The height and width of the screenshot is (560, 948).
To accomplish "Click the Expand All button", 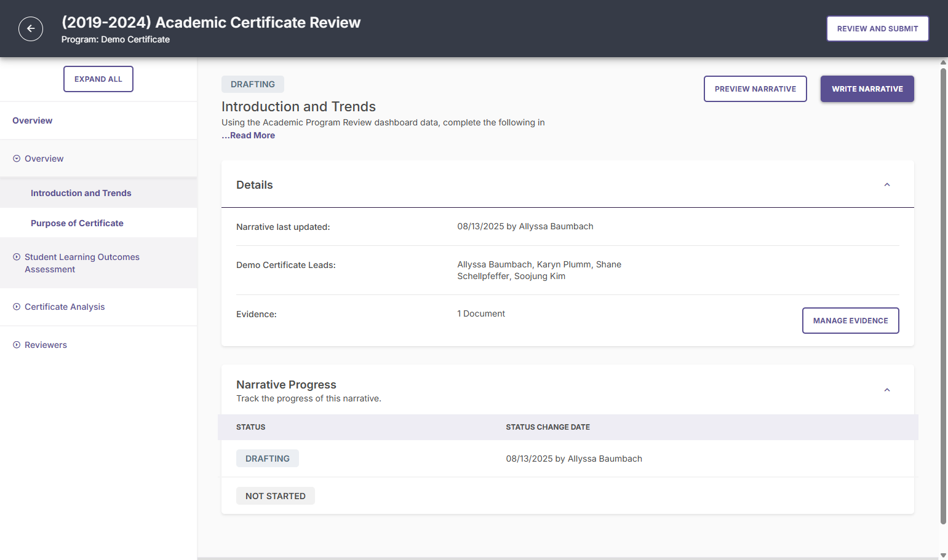I will [98, 79].
